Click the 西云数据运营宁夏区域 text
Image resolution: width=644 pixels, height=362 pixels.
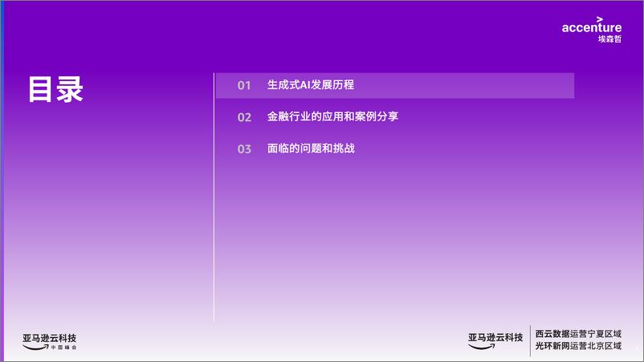[578, 334]
